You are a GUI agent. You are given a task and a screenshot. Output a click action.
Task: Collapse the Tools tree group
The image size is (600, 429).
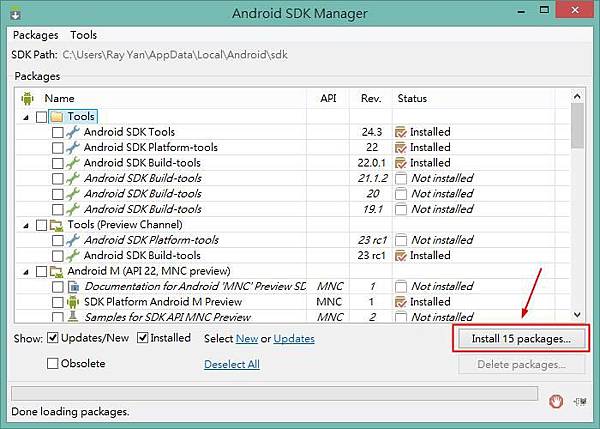click(x=26, y=117)
